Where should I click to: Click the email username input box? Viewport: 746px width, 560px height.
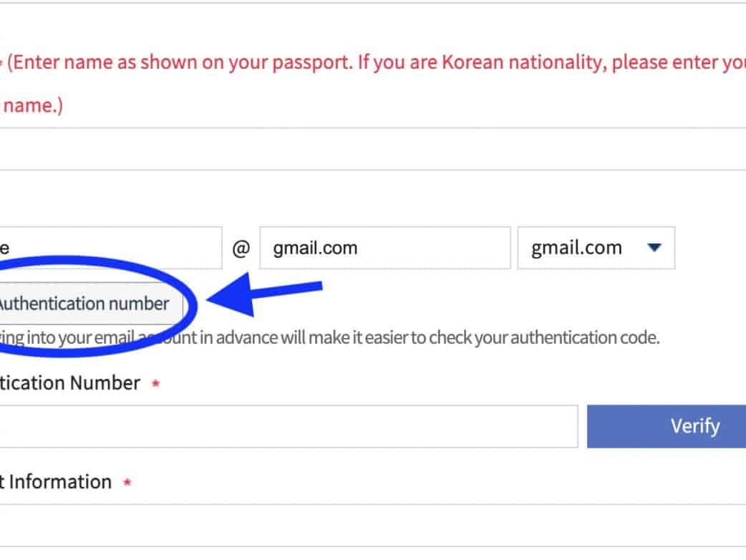[x=107, y=248]
